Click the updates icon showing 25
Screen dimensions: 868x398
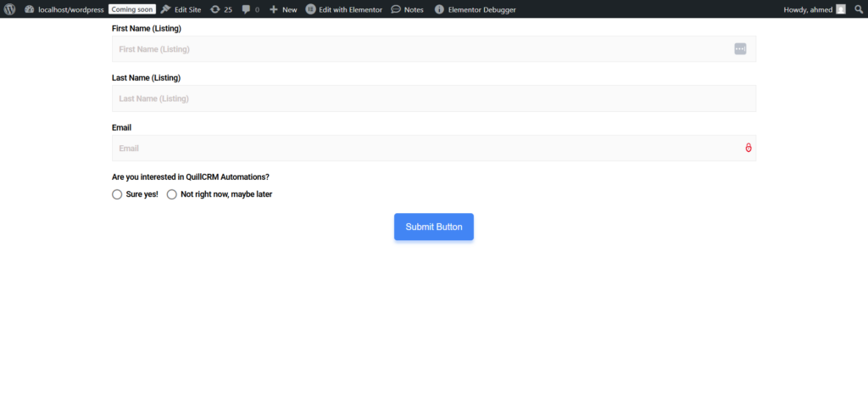221,9
